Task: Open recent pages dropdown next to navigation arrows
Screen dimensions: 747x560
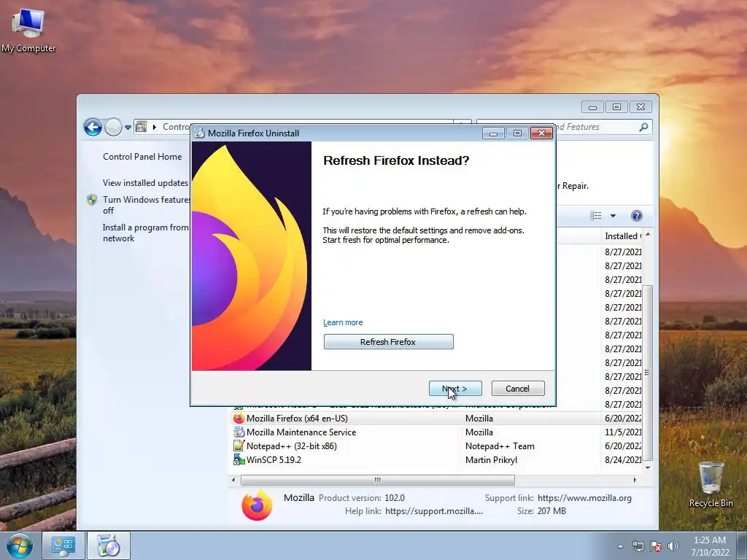Action: (x=128, y=128)
